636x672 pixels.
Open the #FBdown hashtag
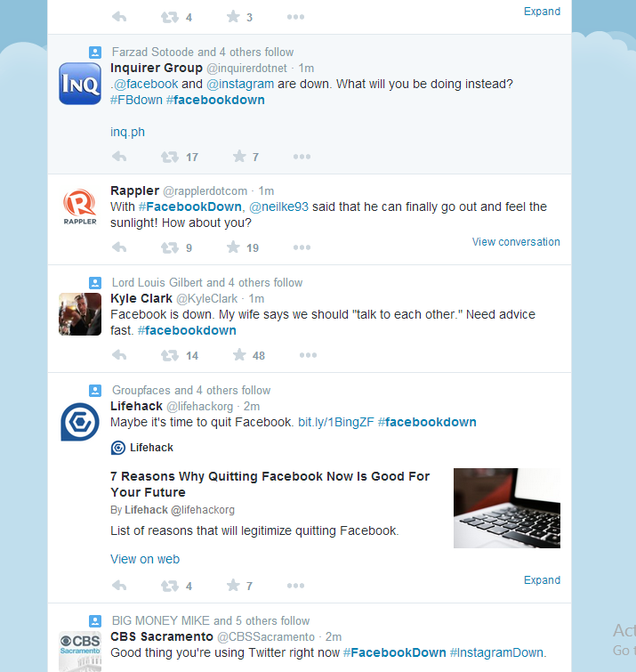pos(136,100)
